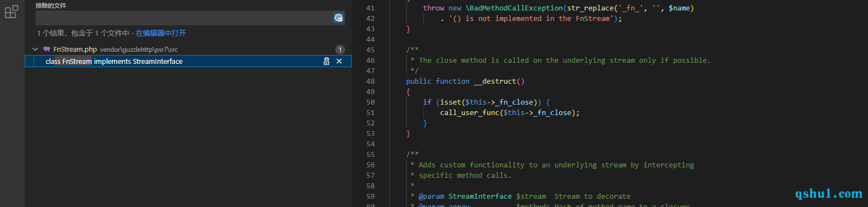Collapse the FnStream.php result group
The image size is (868, 207).
click(x=35, y=49)
